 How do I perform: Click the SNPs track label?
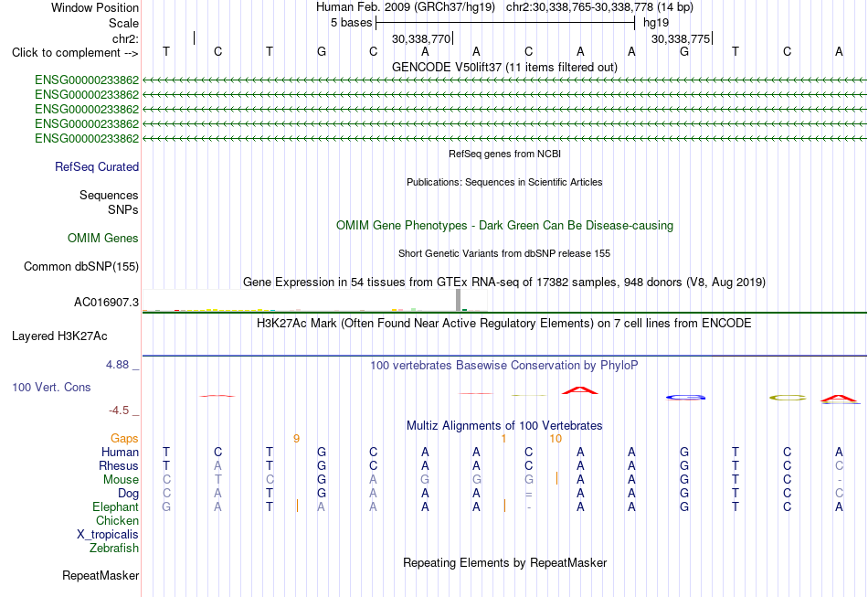click(123, 210)
